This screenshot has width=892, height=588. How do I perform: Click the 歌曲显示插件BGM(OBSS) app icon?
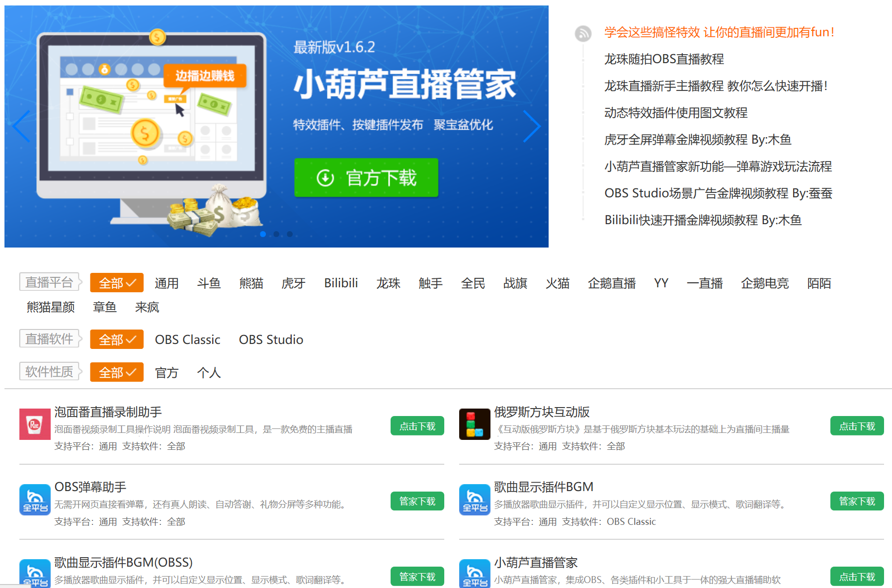35,574
